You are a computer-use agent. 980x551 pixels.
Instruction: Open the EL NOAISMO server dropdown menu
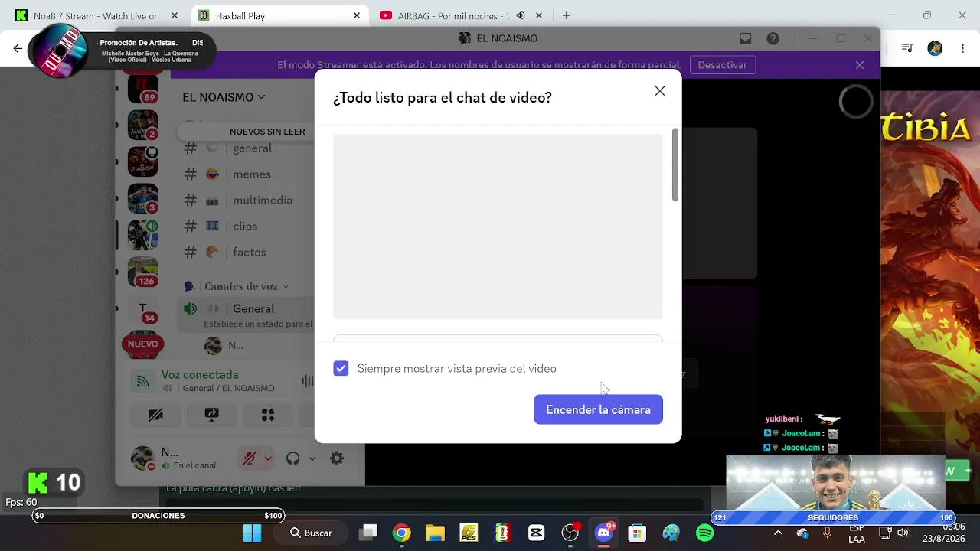(224, 97)
